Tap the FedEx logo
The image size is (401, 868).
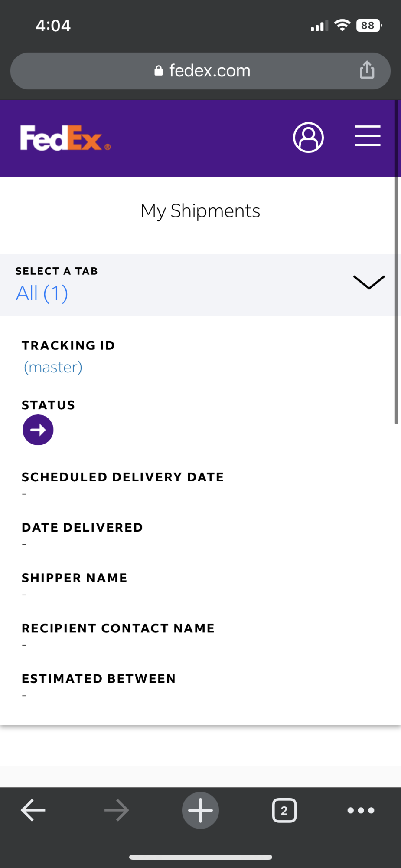pos(65,138)
